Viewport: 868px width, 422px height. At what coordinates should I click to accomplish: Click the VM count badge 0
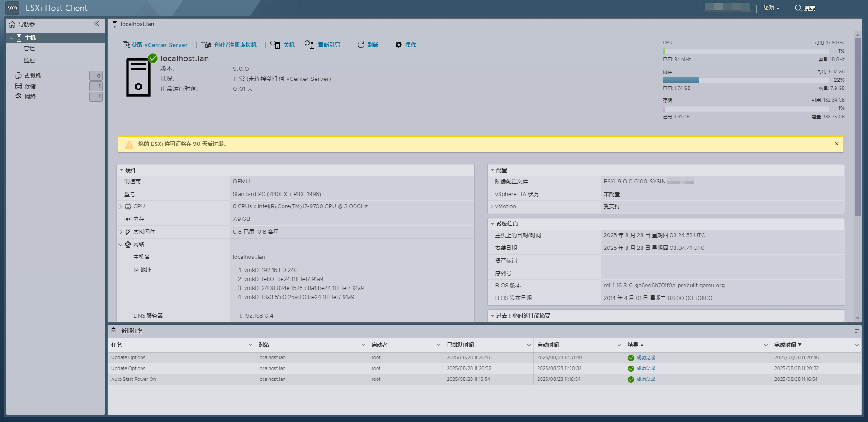(x=96, y=76)
